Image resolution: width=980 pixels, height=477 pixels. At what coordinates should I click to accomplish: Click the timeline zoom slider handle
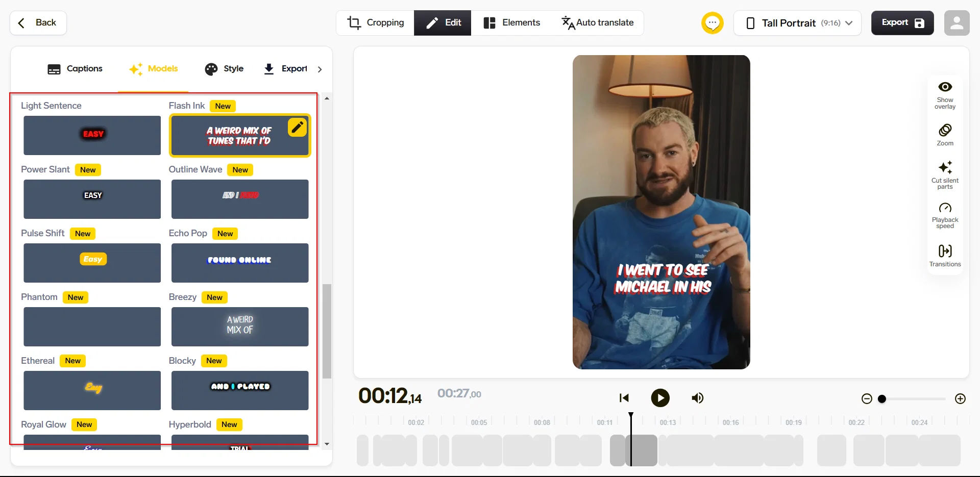coord(881,399)
